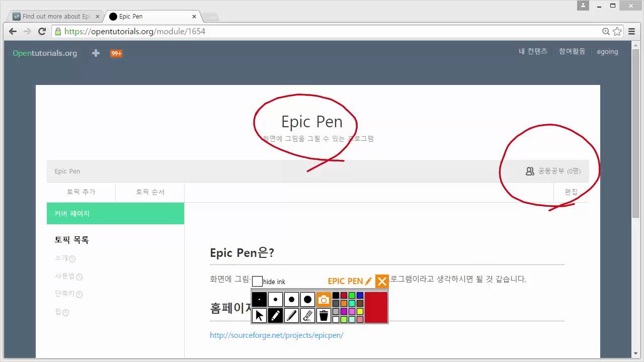Pick the orange color swatch in palette
644x362 pixels.
tap(344, 303)
